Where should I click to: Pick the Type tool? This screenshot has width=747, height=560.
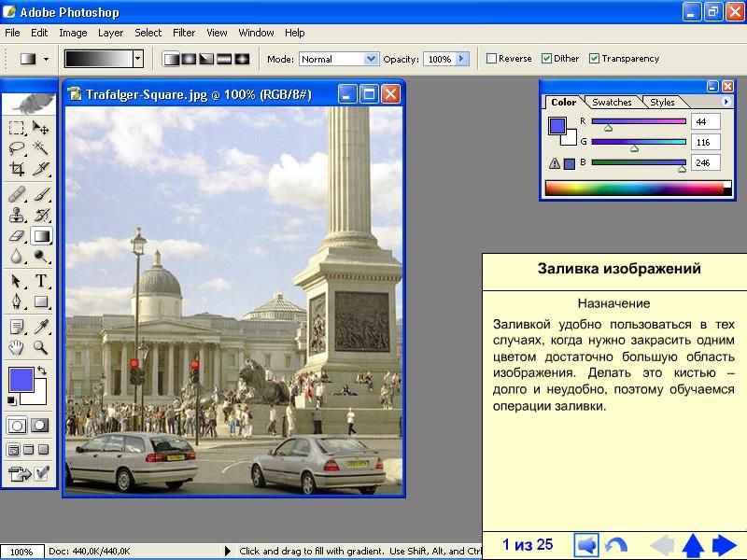click(x=41, y=281)
